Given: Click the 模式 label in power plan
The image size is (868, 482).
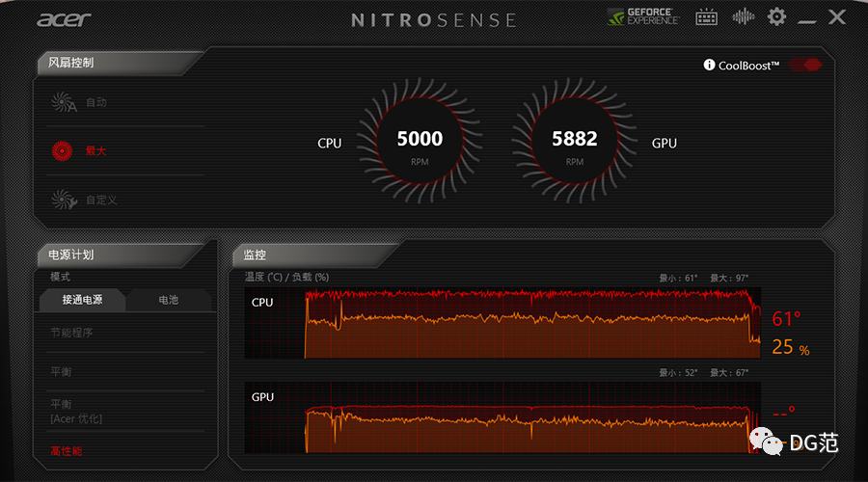Looking at the screenshot, I should pyautogui.click(x=61, y=277).
